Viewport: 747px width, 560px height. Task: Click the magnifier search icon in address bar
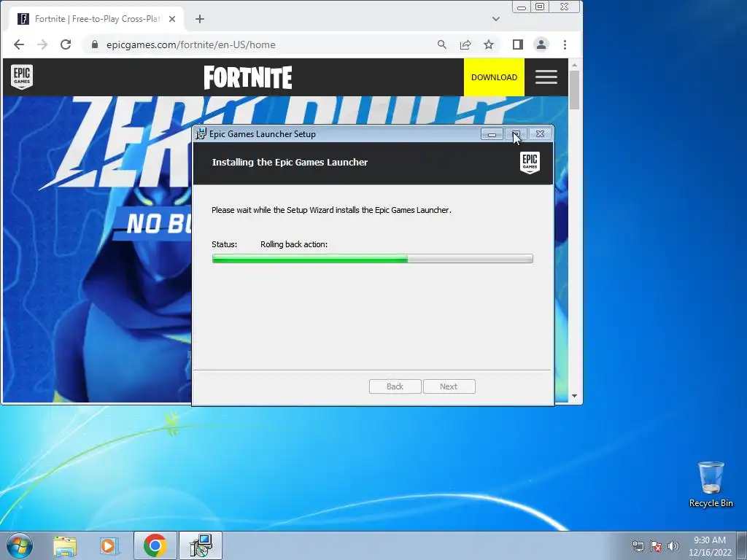(x=441, y=44)
